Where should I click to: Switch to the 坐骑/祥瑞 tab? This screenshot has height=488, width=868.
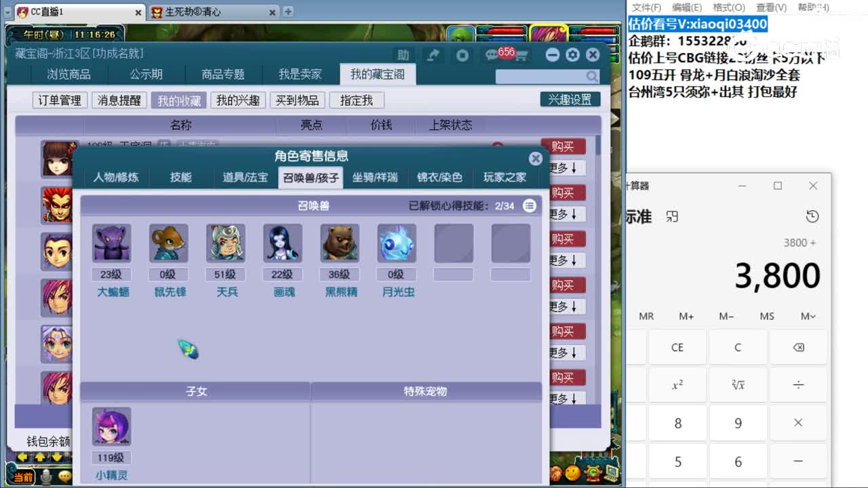click(x=375, y=178)
